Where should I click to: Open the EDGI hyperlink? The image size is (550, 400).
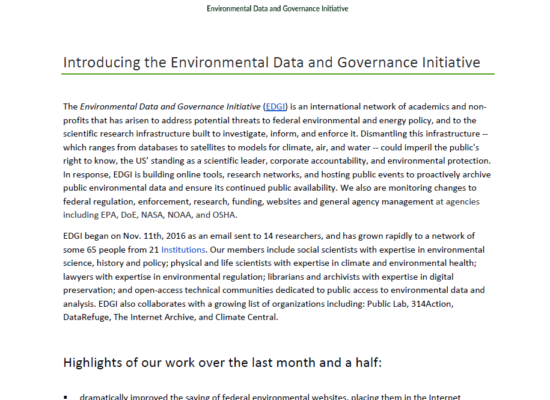[276, 107]
